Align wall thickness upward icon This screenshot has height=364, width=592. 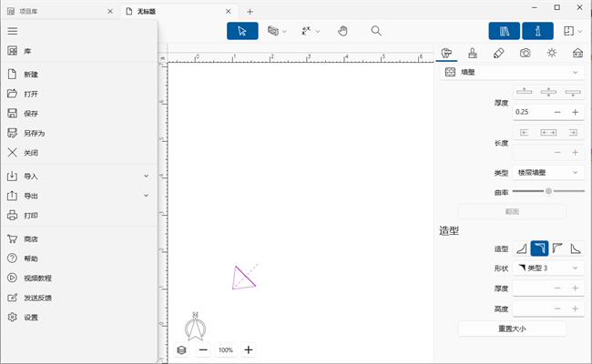524,92
